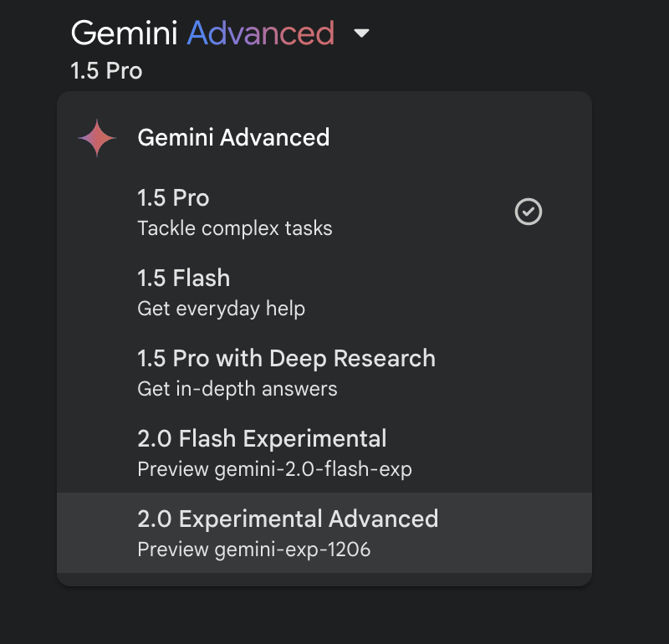The width and height of the screenshot is (669, 644).
Task: Click the "Preview gemini-exp-1206" text
Action: (x=253, y=549)
